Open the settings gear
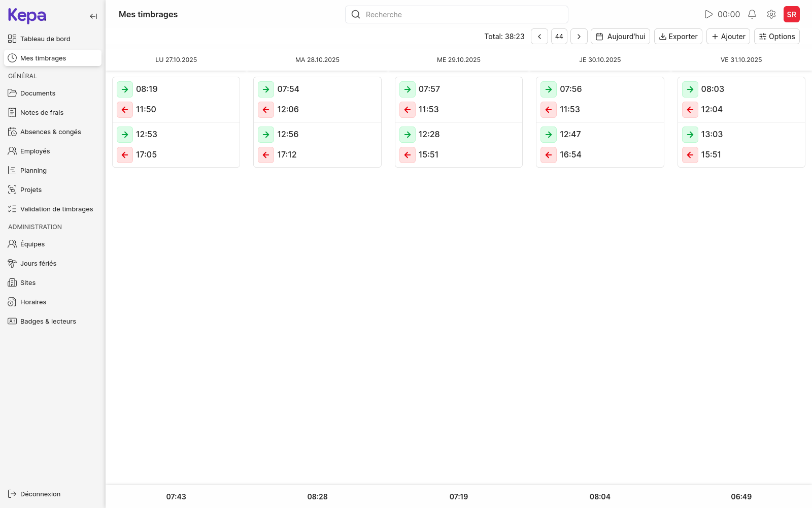 coord(771,14)
